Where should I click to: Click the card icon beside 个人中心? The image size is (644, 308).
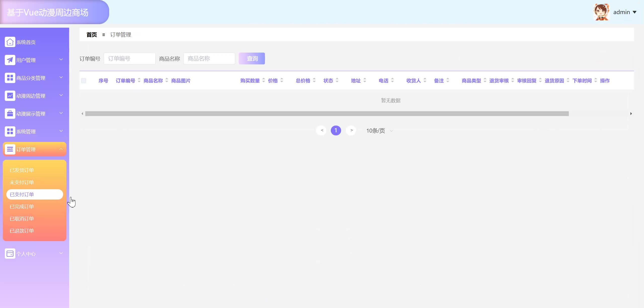pos(10,254)
